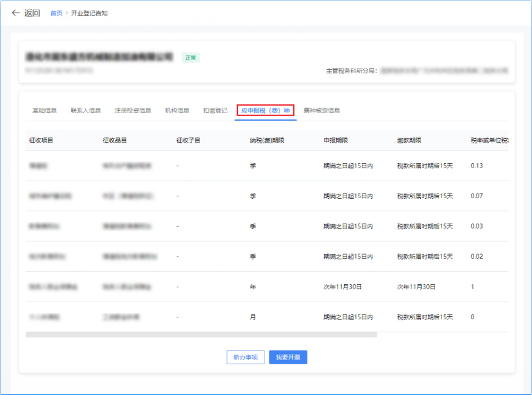Image resolution: width=532 pixels, height=395 pixels.
Task: Click the 征收项目 column header
Action: pyautogui.click(x=42, y=140)
